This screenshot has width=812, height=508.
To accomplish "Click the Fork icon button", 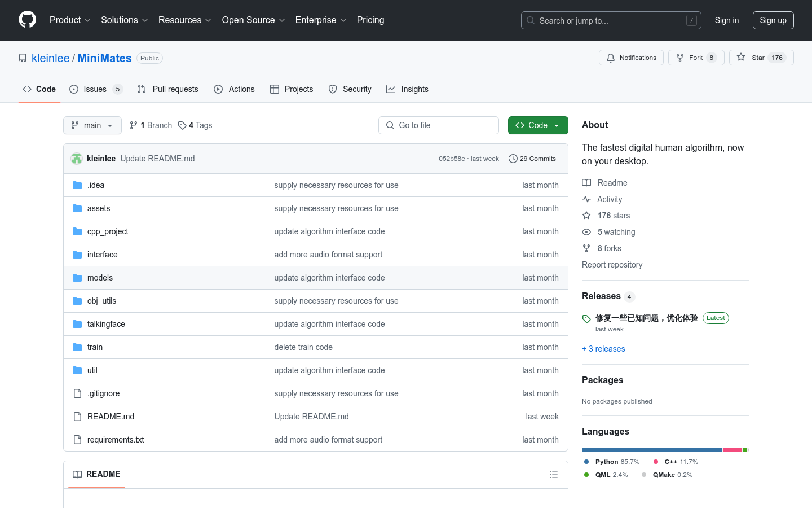I will click(680, 58).
